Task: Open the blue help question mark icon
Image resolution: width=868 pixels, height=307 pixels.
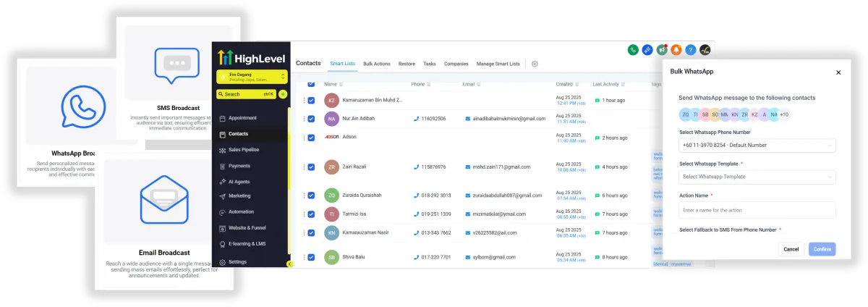Action: tap(691, 50)
